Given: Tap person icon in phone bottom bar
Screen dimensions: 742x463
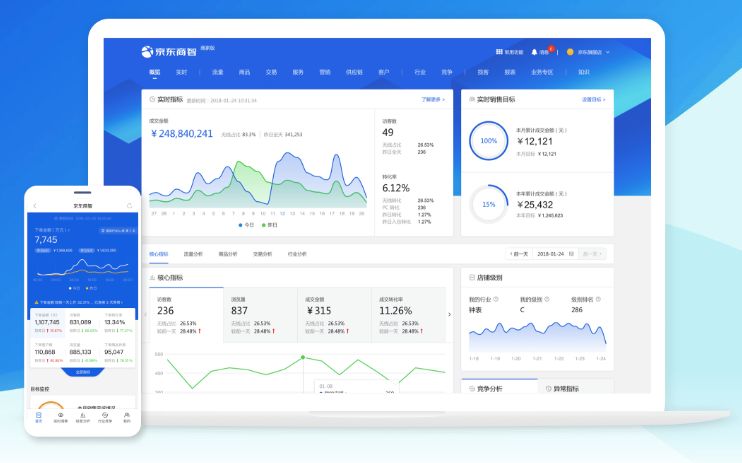Looking at the screenshot, I should (x=127, y=417).
